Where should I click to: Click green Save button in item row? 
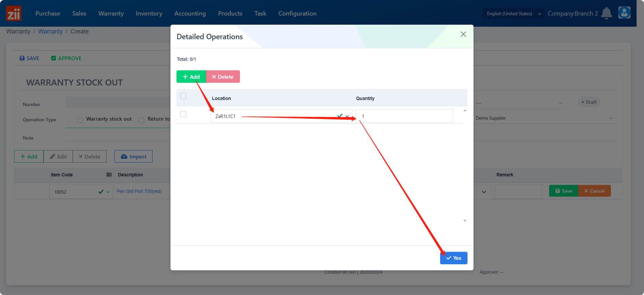(x=564, y=191)
